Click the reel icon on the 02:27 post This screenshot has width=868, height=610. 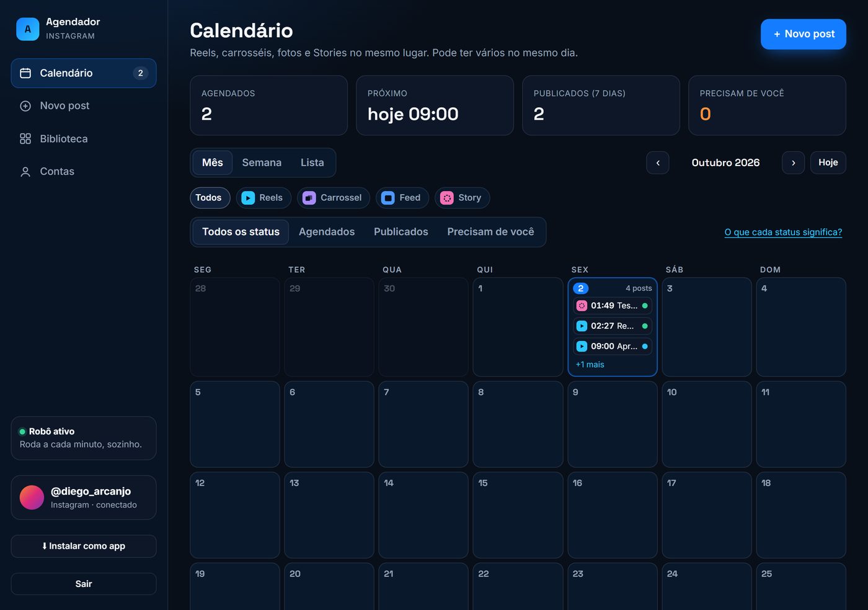tap(582, 326)
